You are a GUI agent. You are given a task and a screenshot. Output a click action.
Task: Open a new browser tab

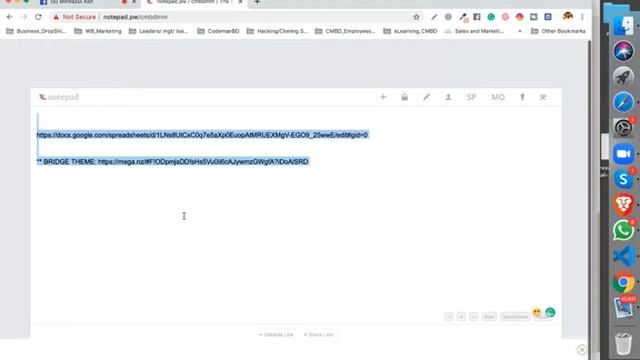(x=257, y=2)
